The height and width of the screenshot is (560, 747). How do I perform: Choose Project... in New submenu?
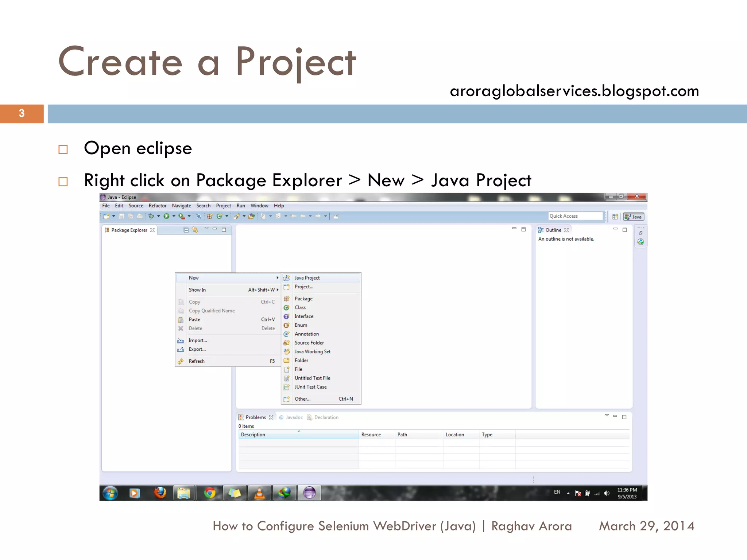click(x=321, y=287)
